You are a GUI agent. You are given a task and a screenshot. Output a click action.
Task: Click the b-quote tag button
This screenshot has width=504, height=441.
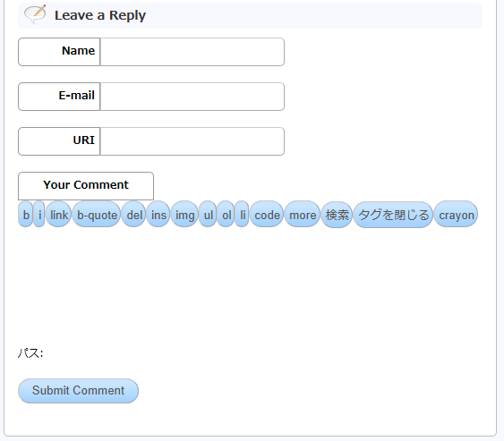[x=97, y=214]
